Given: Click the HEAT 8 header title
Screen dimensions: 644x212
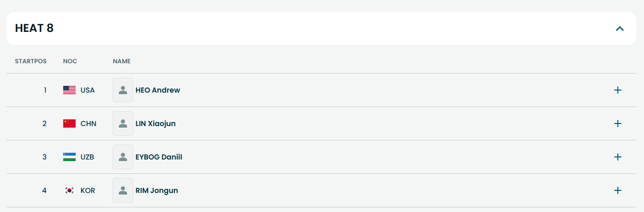Looking at the screenshot, I should tap(34, 28).
